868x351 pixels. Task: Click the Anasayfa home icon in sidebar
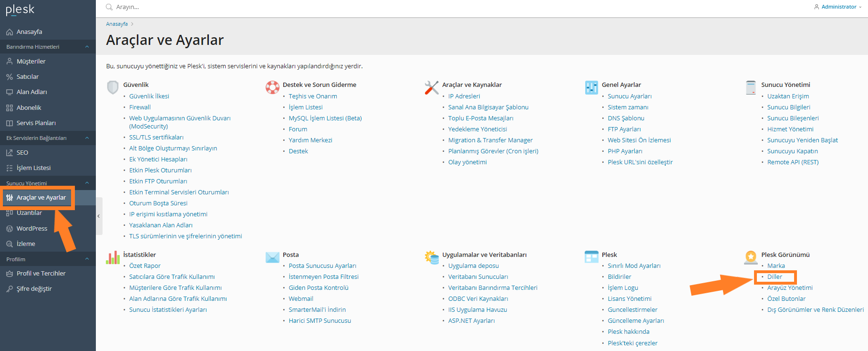(x=10, y=32)
